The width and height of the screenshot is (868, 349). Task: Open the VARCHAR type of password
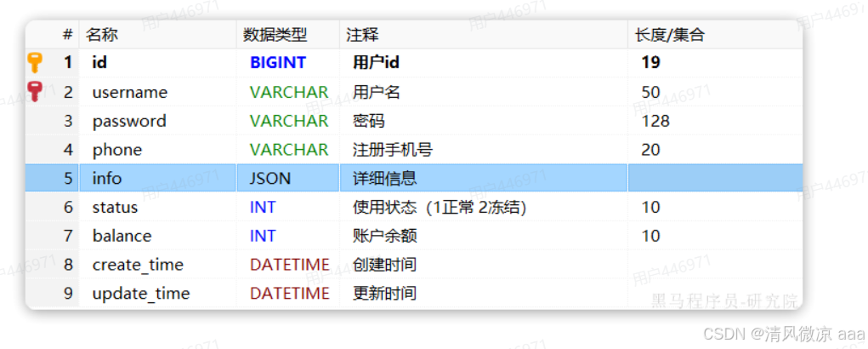pos(289,120)
